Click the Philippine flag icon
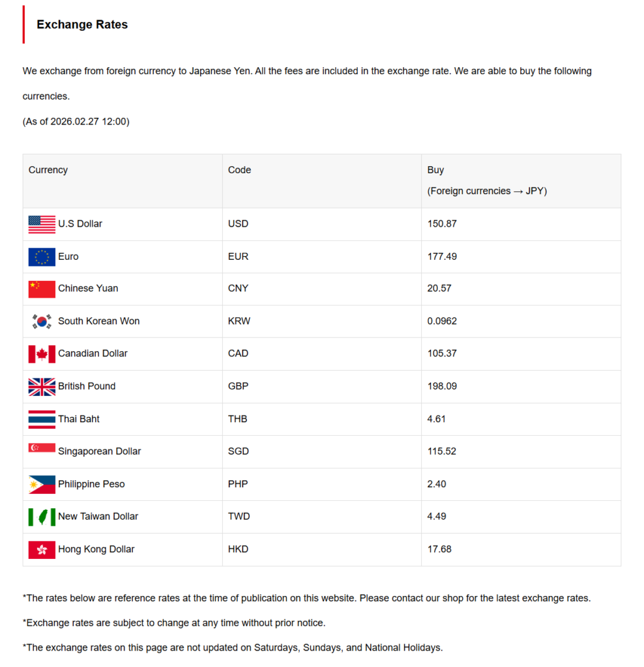This screenshot has width=644, height=667. point(42,484)
